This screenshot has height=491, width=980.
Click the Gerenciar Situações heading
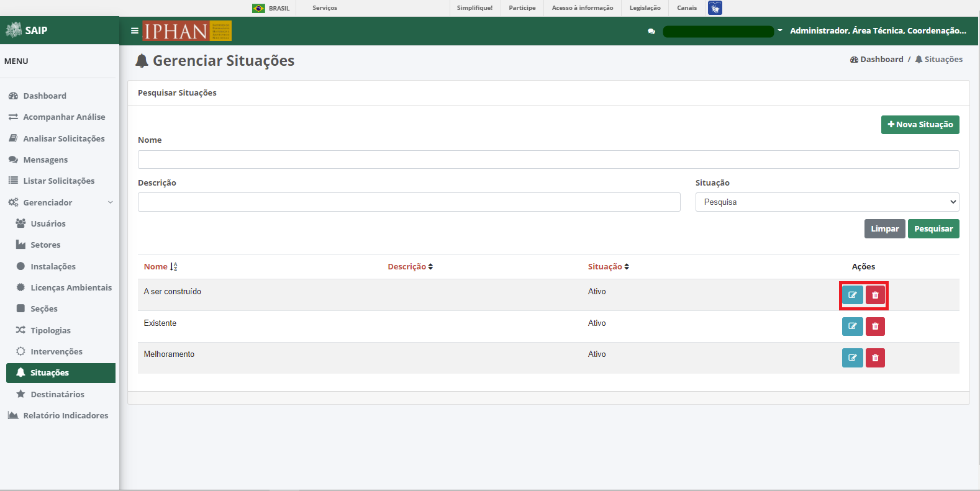tap(215, 61)
